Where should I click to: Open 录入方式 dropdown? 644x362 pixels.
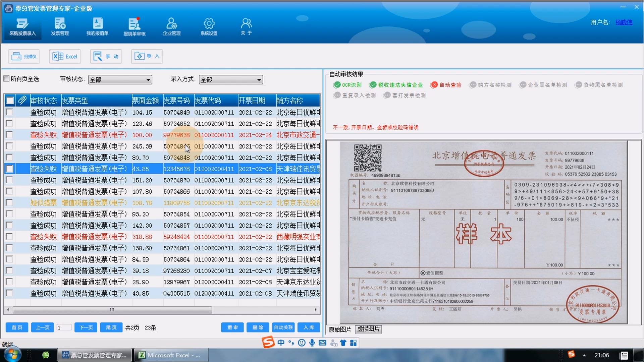pyautogui.click(x=231, y=79)
